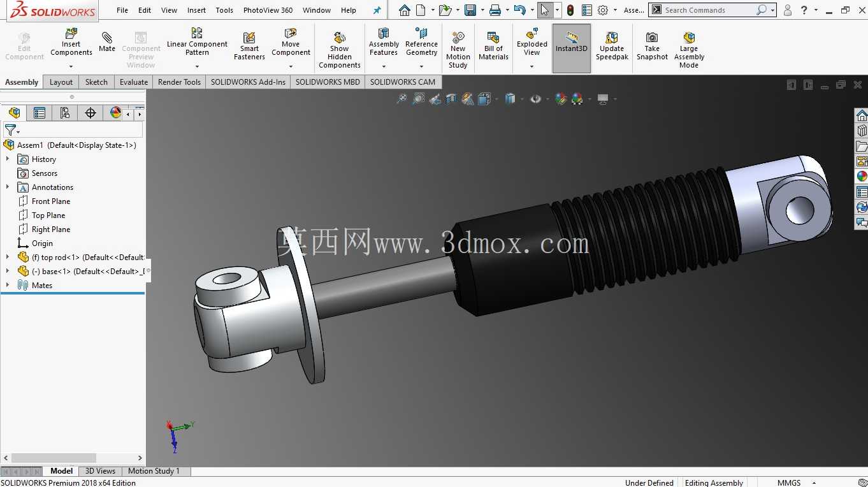Activate the Section View icon

point(451,99)
